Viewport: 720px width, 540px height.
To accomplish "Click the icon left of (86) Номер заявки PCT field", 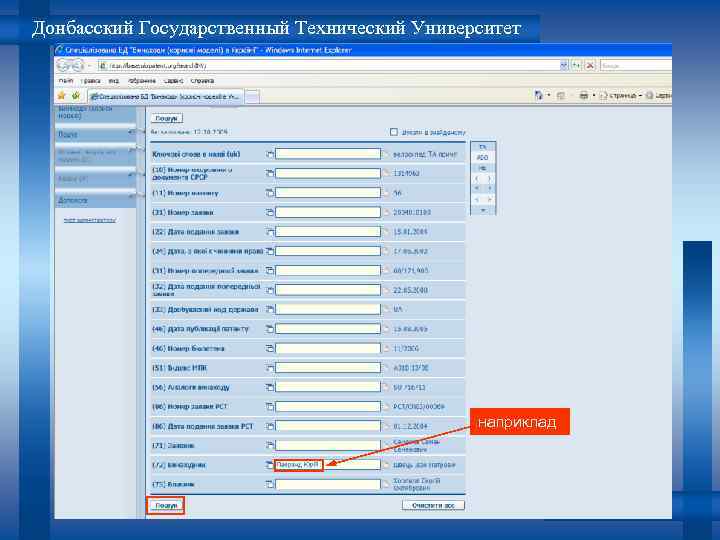I will 270,406.
